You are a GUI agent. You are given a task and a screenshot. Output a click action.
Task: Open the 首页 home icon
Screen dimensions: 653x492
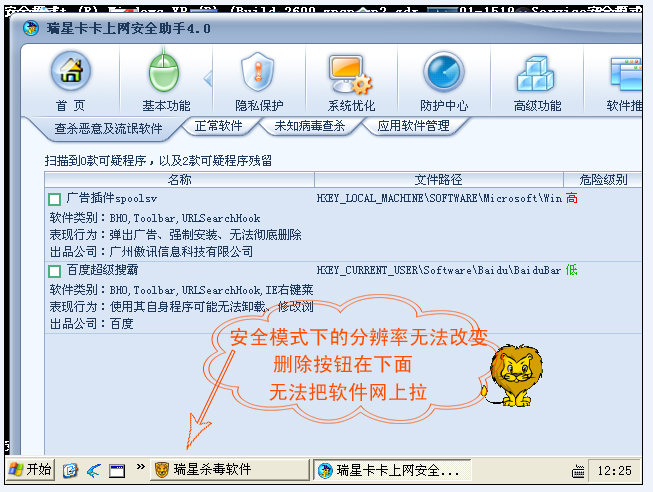[x=71, y=72]
